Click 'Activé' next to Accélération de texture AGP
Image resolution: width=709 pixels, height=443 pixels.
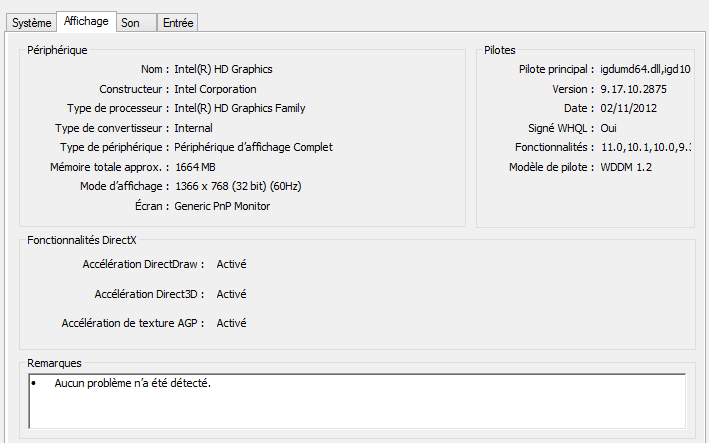pyautogui.click(x=231, y=323)
